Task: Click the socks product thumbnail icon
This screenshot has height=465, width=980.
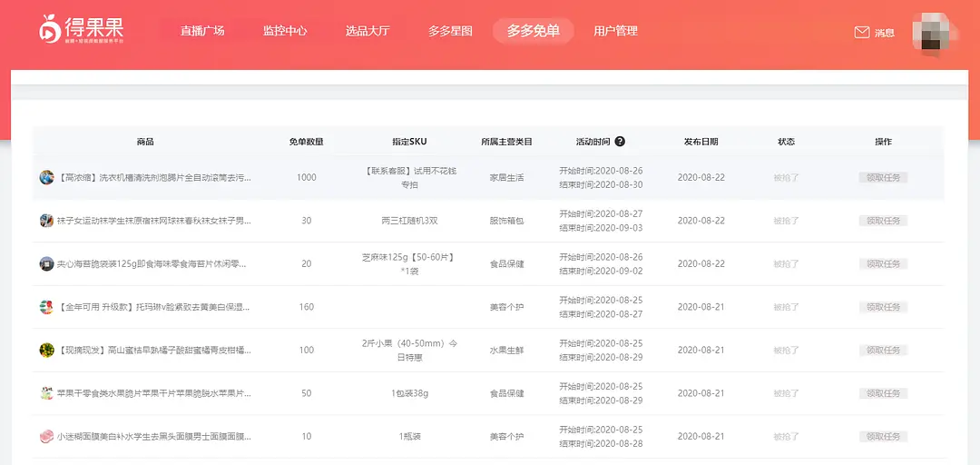Action: [x=47, y=221]
